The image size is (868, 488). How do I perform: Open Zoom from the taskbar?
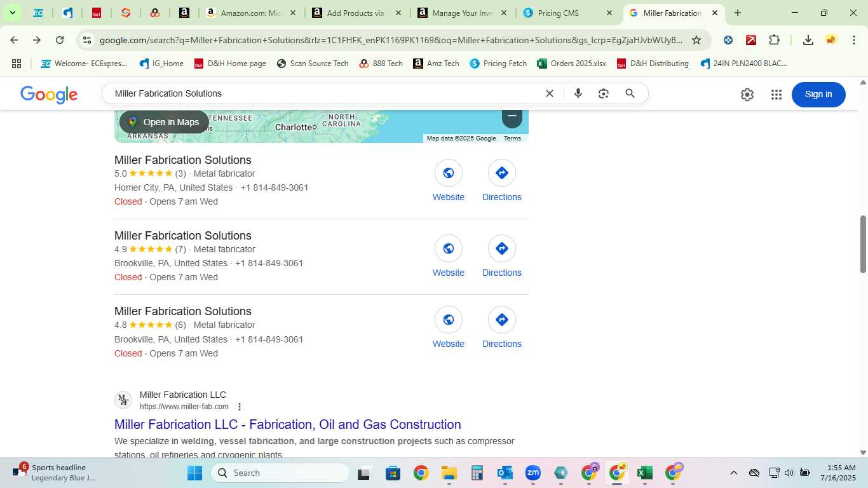pyautogui.click(x=532, y=473)
